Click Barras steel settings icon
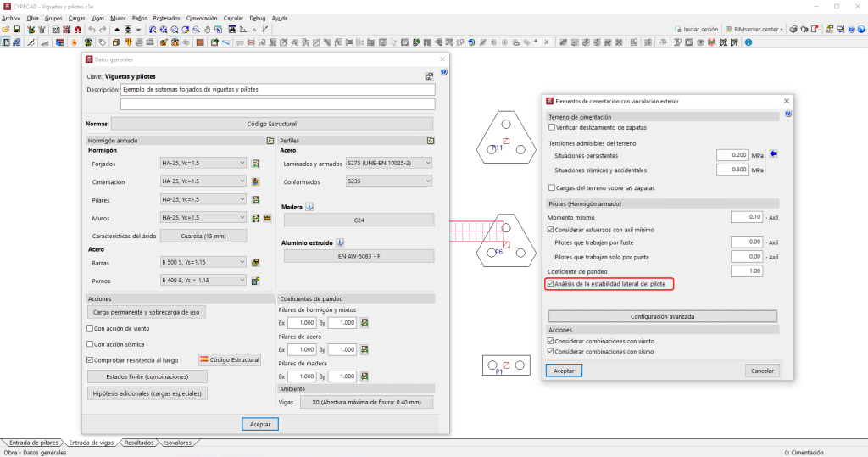 pyautogui.click(x=256, y=263)
